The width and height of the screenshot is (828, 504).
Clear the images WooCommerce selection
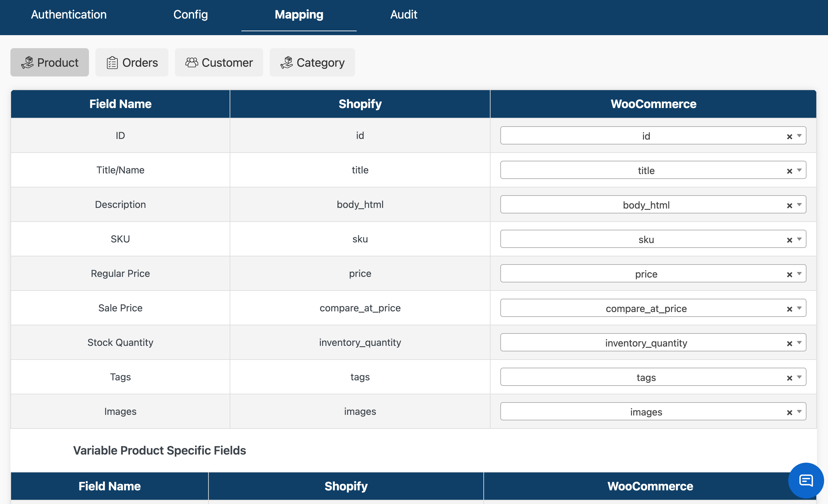tap(789, 412)
